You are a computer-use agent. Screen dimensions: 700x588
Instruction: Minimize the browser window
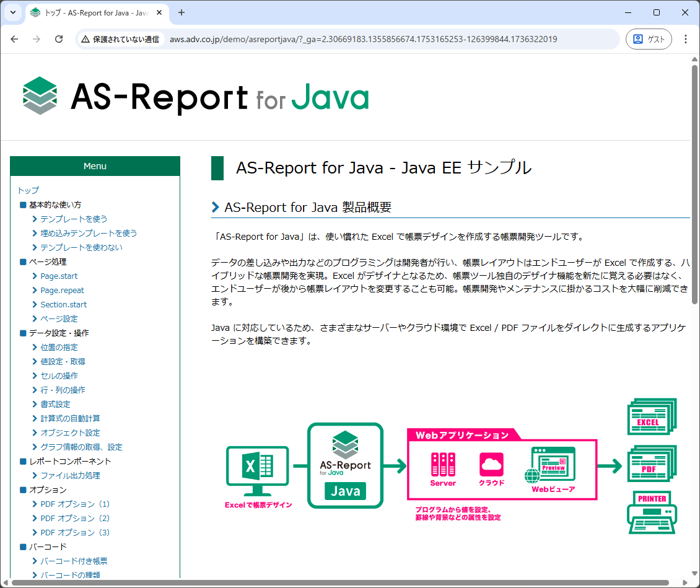(628, 12)
